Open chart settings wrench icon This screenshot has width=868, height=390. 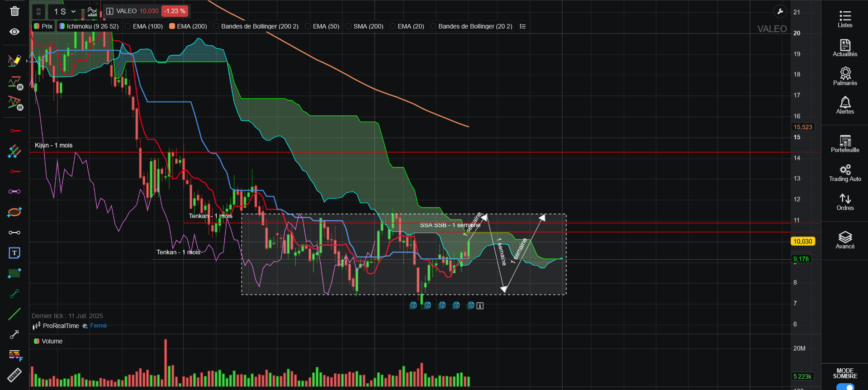pyautogui.click(x=780, y=11)
